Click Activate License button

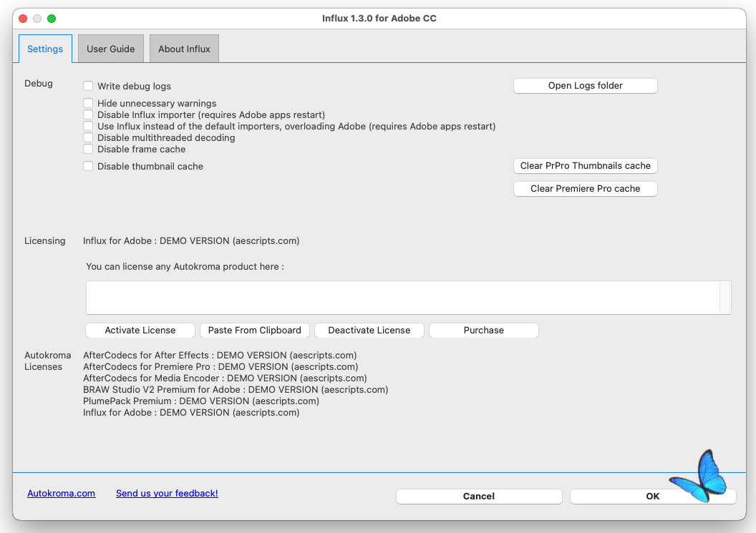click(140, 330)
